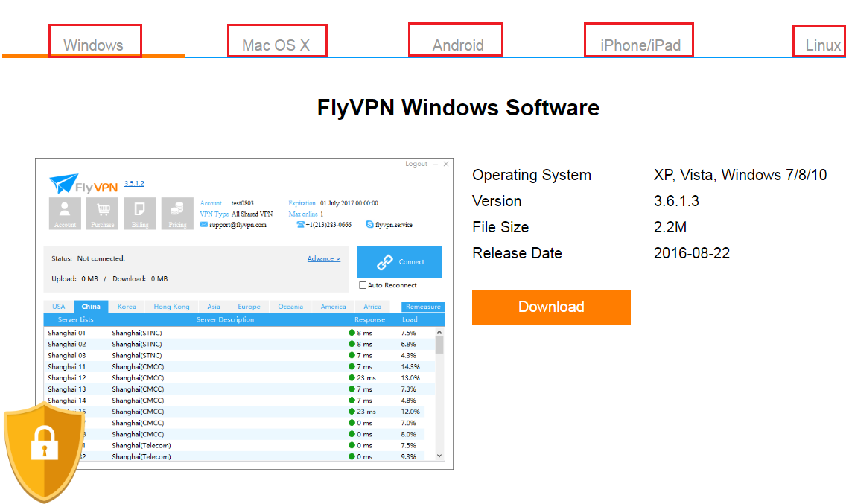Screen dimensions: 846x504
Task: Enable the Auto Reconnect checkbox
Action: [x=363, y=285]
